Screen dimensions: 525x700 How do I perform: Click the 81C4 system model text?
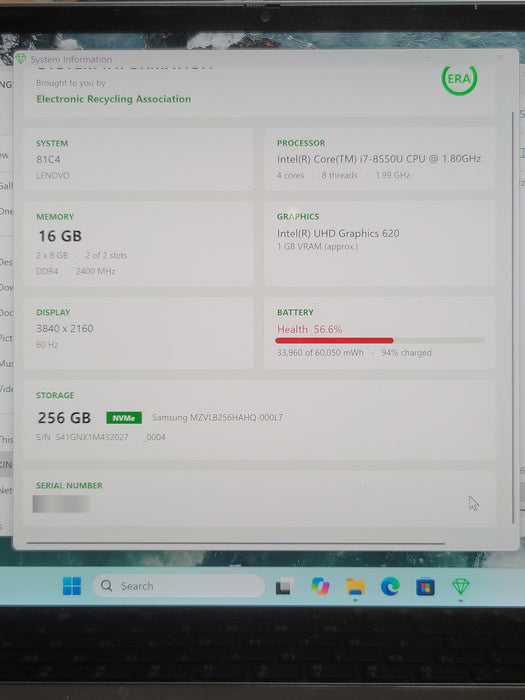(48, 159)
